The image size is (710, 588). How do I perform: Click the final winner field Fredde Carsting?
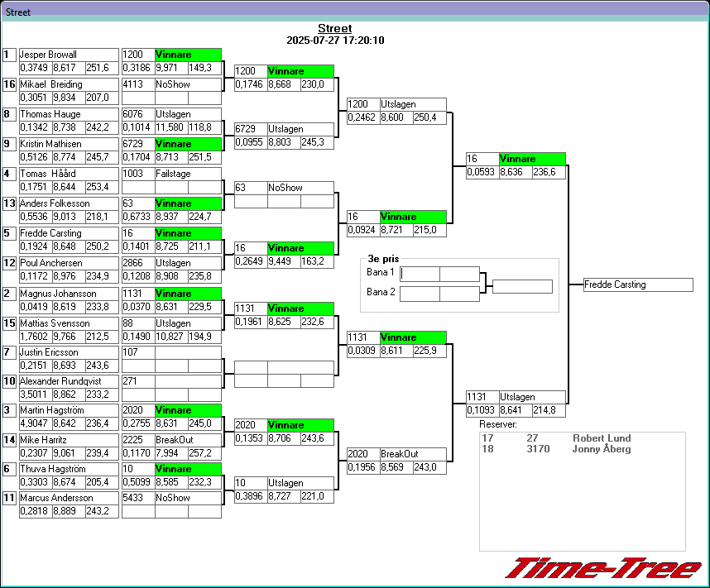(637, 284)
